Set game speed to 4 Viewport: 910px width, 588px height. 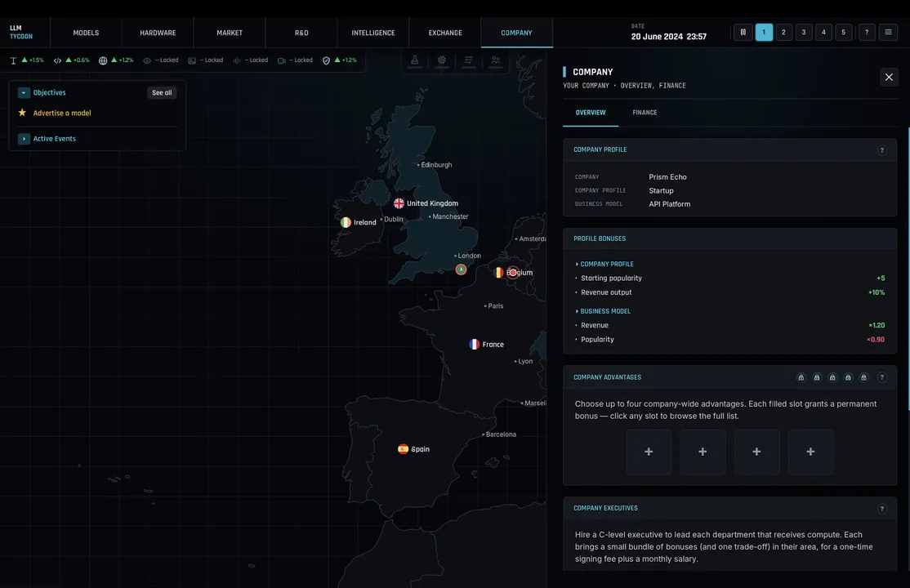pos(823,33)
